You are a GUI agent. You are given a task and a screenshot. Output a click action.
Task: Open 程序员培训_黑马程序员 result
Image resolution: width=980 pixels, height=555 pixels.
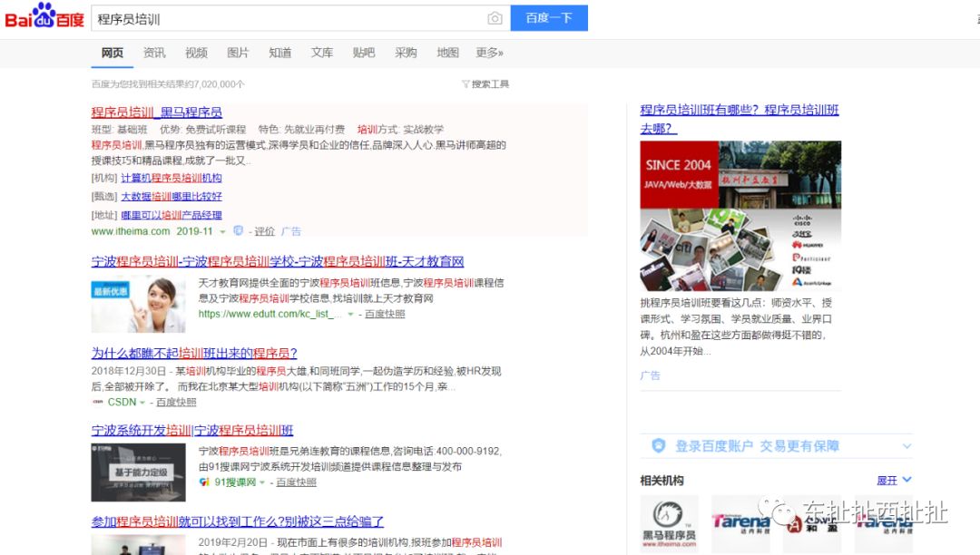[x=157, y=112]
